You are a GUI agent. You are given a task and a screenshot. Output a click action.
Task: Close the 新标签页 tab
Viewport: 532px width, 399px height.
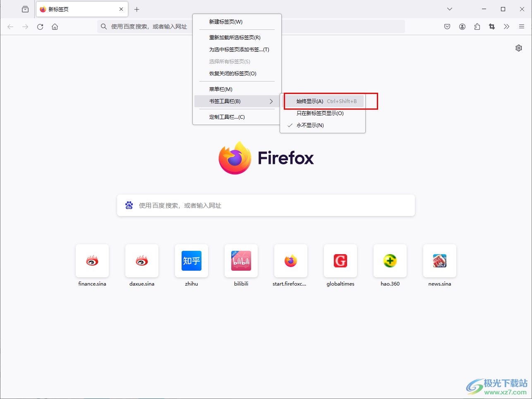(121, 9)
